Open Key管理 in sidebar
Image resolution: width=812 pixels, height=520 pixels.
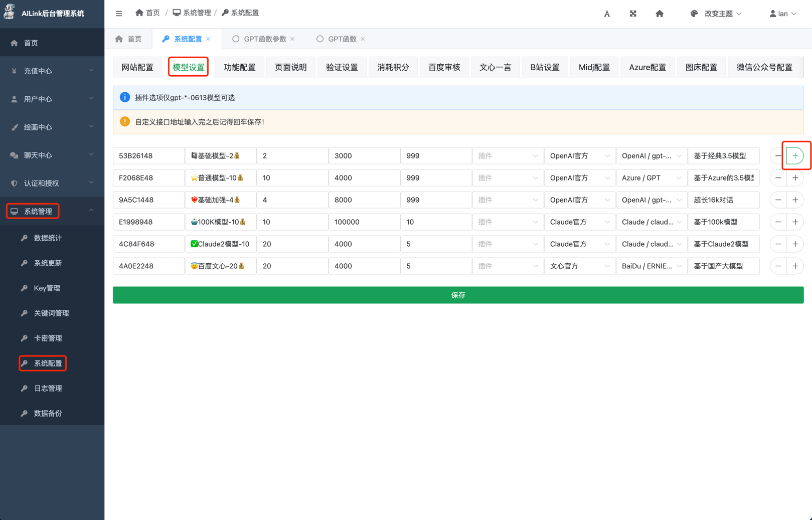pos(52,288)
